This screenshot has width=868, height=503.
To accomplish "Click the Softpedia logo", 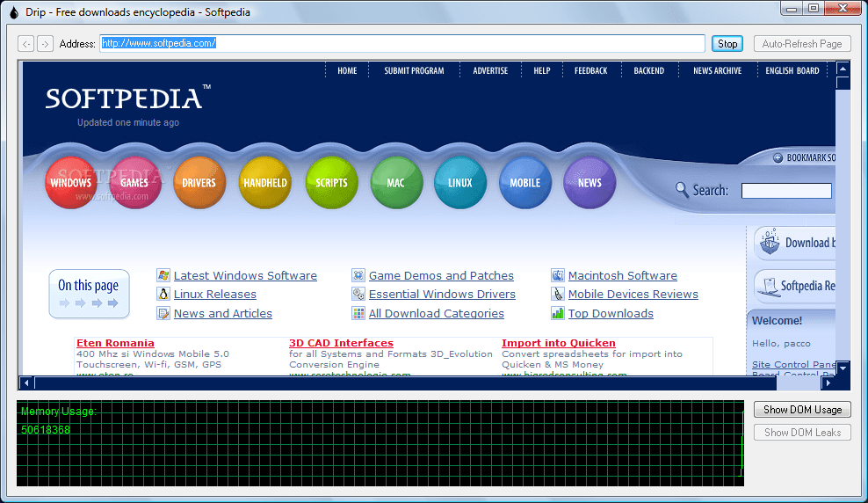I will 128,98.
